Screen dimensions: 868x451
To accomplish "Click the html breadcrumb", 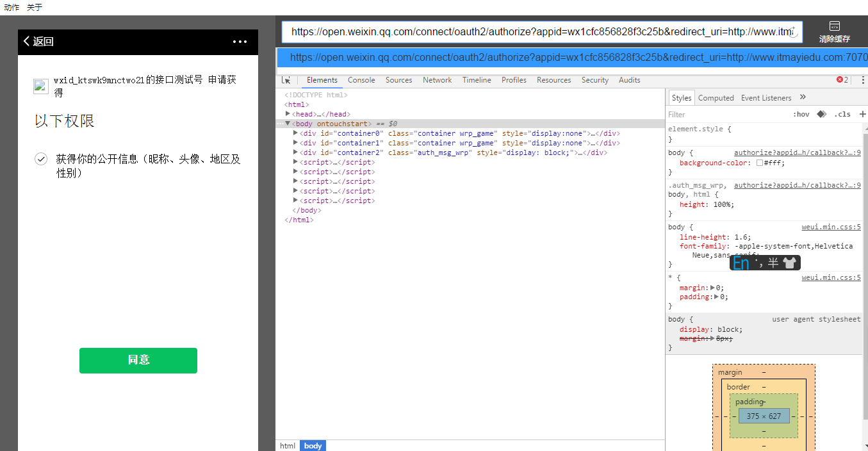I will [288, 446].
